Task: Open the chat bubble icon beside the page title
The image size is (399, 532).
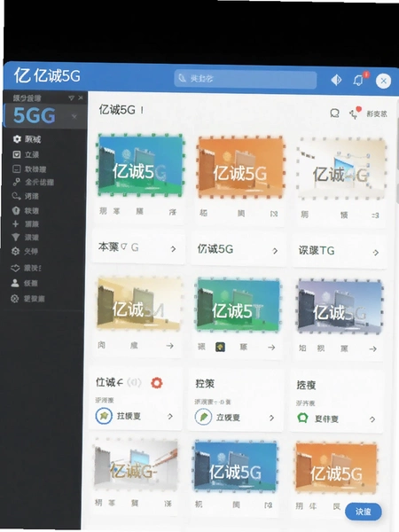Action: (x=334, y=113)
